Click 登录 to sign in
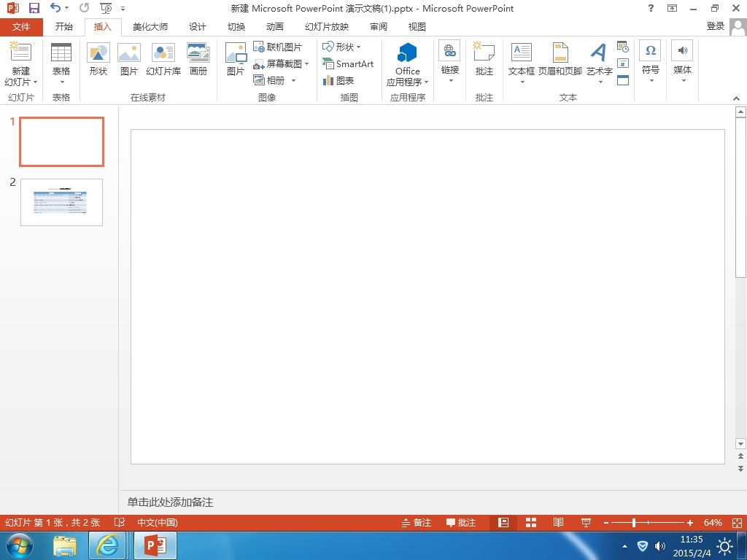This screenshot has height=560, width=747. [x=715, y=26]
